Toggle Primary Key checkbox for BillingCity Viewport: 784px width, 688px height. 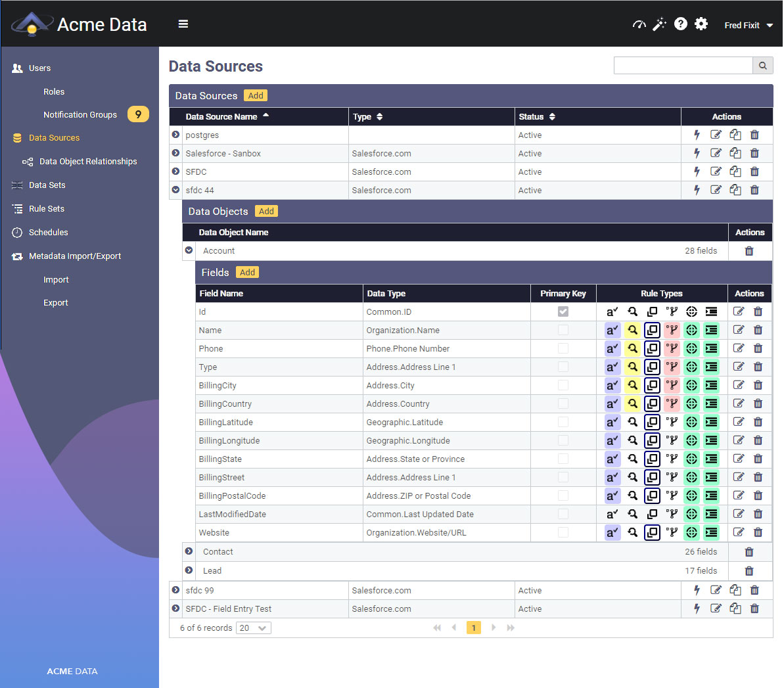tap(563, 386)
